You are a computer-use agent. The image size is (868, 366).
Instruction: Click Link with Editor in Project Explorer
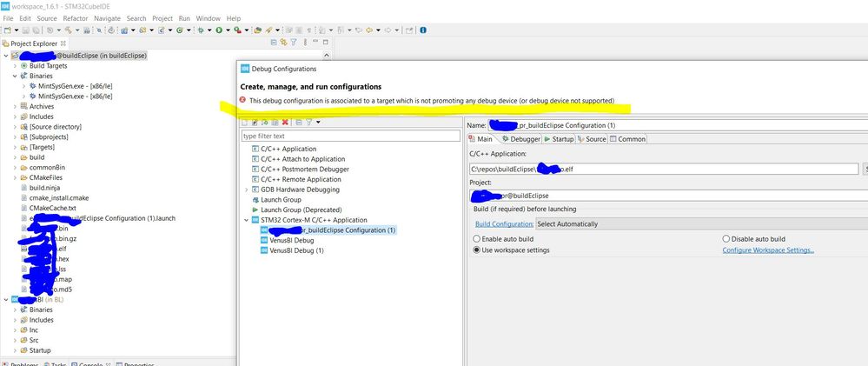(x=283, y=43)
